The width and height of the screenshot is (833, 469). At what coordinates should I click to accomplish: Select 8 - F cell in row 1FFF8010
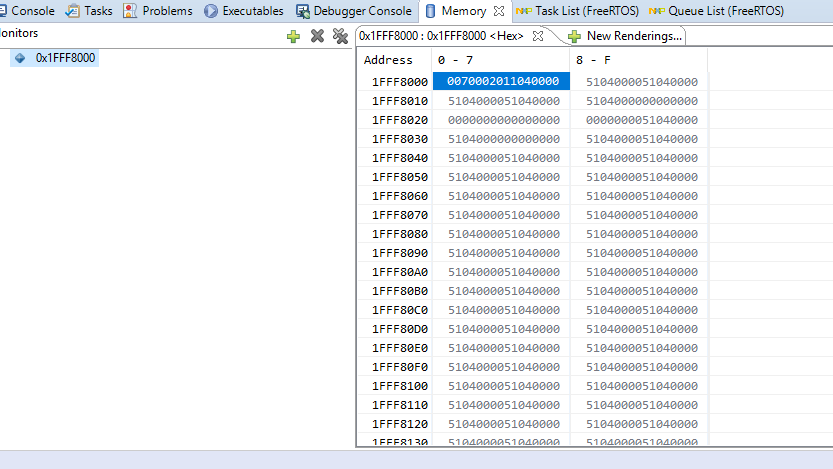pyautogui.click(x=641, y=101)
